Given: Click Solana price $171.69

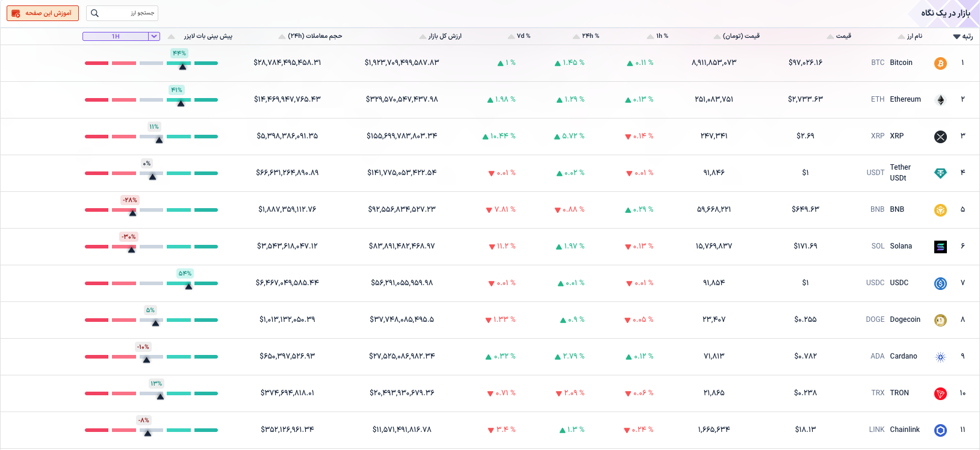Looking at the screenshot, I should (x=805, y=246).
